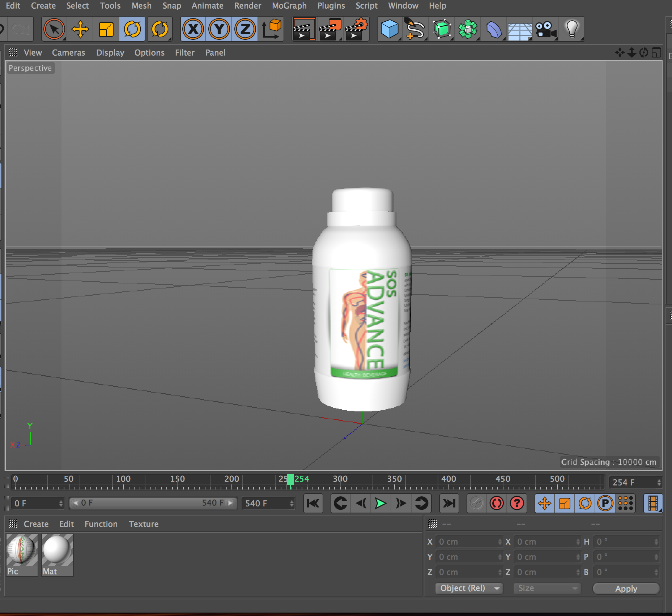672x616 pixels.
Task: Toggle Y axis lock
Action: 219,29
